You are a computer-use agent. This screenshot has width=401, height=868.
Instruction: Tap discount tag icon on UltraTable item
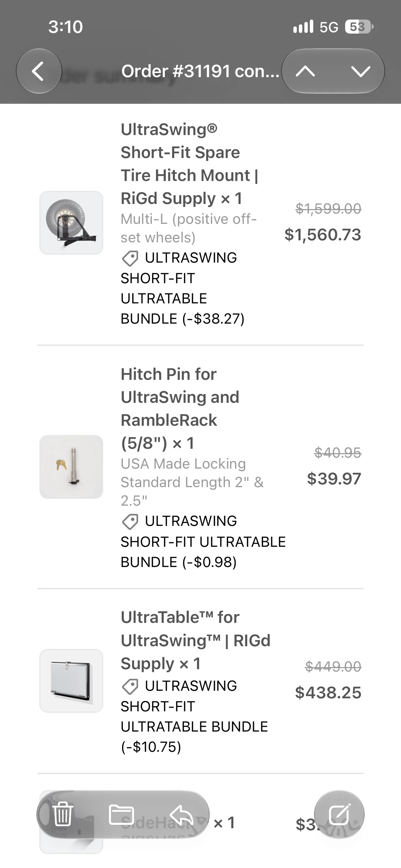click(x=130, y=686)
